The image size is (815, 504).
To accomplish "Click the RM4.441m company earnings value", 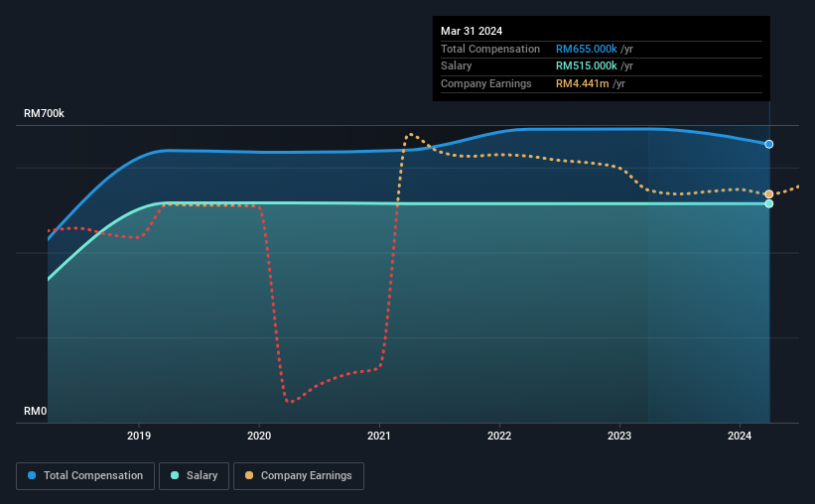I will tap(582, 83).
